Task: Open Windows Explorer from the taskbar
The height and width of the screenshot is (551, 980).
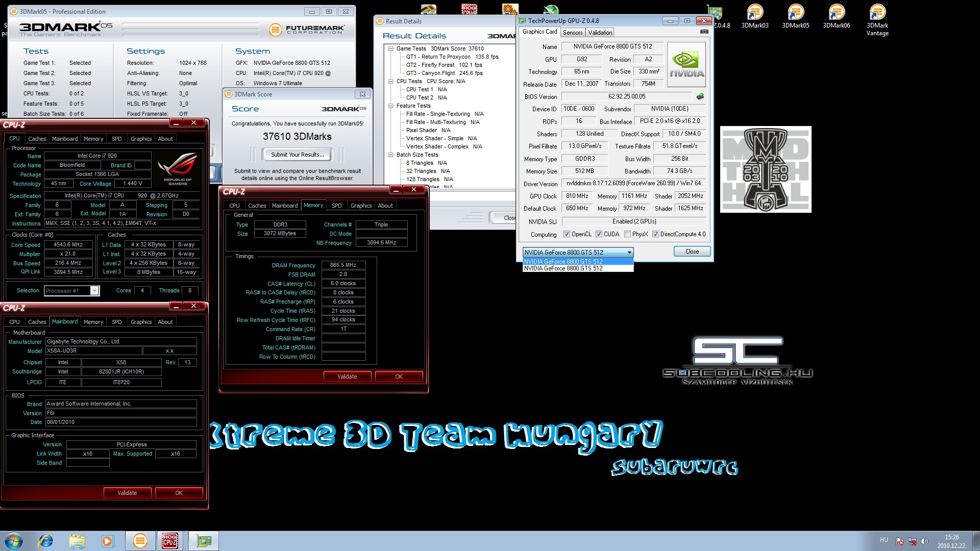Action: coord(77,541)
